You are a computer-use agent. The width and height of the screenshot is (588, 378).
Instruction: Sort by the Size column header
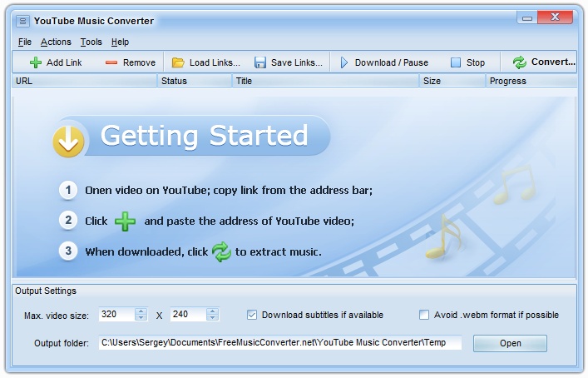click(x=452, y=81)
